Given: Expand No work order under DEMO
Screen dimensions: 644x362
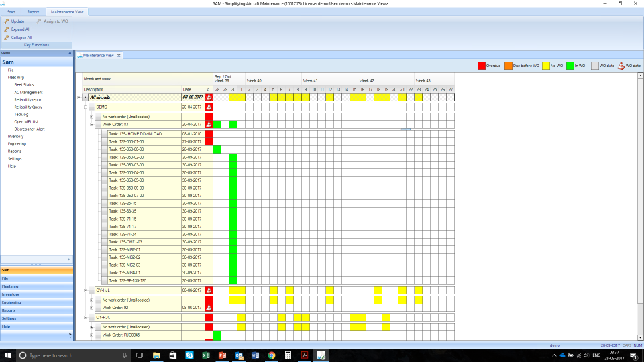Looking at the screenshot, I should (x=92, y=117).
